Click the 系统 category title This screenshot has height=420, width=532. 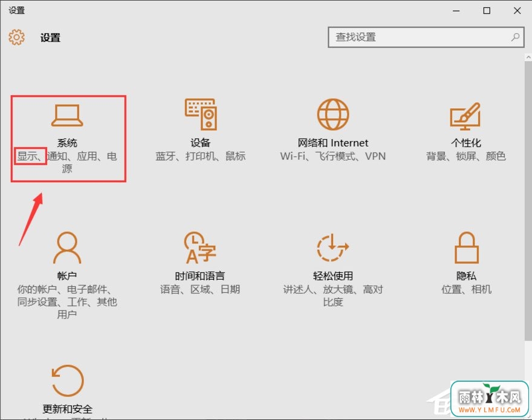tap(67, 143)
